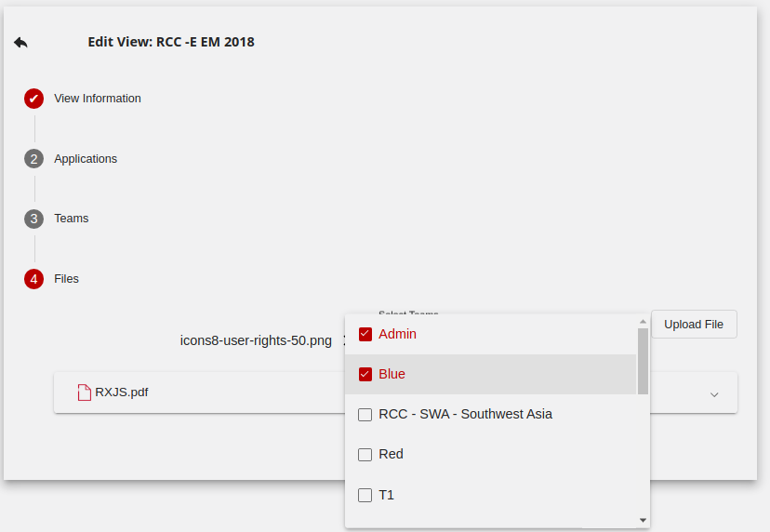This screenshot has height=532, width=770.
Task: Enable the Red team checkbox
Action: [x=365, y=455]
